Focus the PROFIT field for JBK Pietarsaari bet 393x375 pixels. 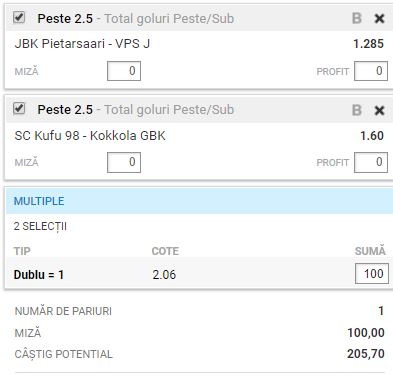tap(371, 71)
